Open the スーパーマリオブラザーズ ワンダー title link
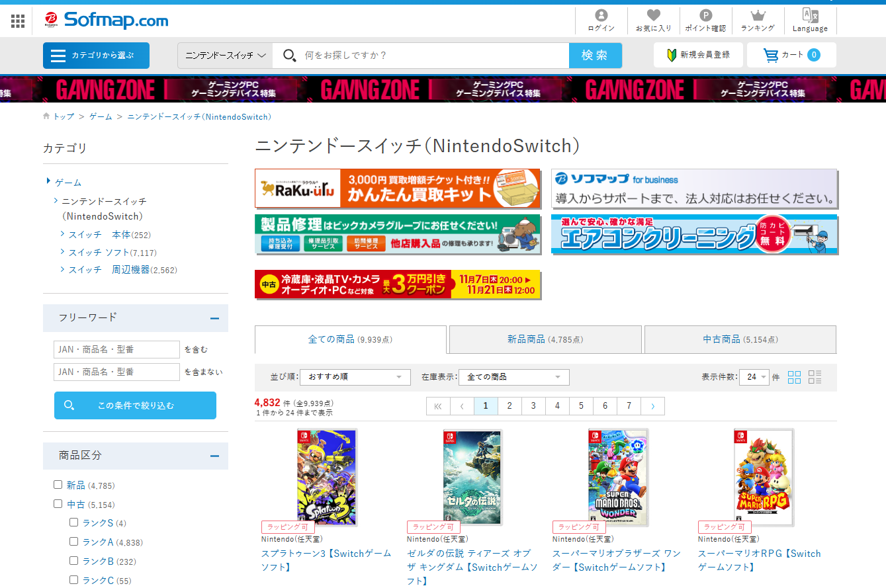 click(x=617, y=560)
